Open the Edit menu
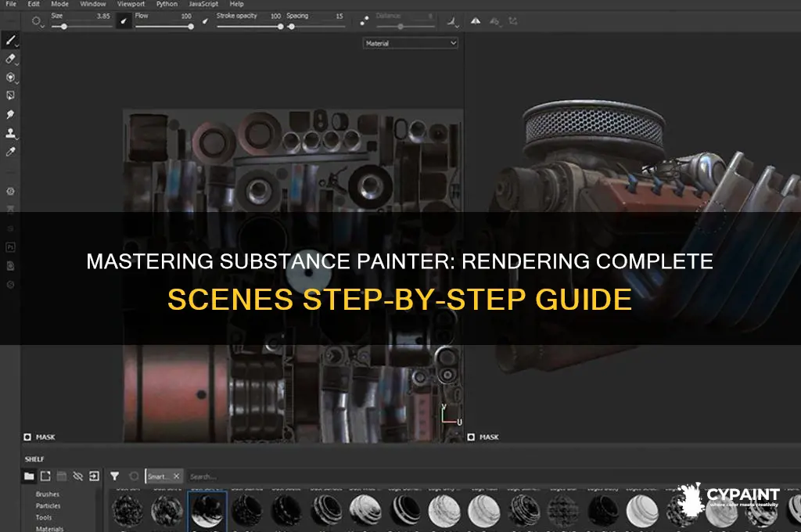Screen dimensions: 801x532 (34, 4)
